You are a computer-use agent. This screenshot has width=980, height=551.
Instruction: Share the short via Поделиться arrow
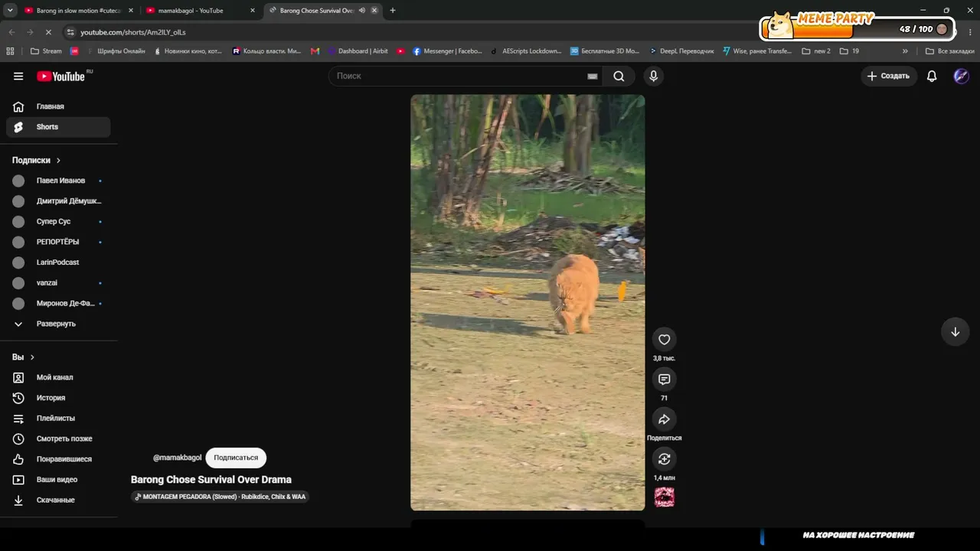pos(664,419)
